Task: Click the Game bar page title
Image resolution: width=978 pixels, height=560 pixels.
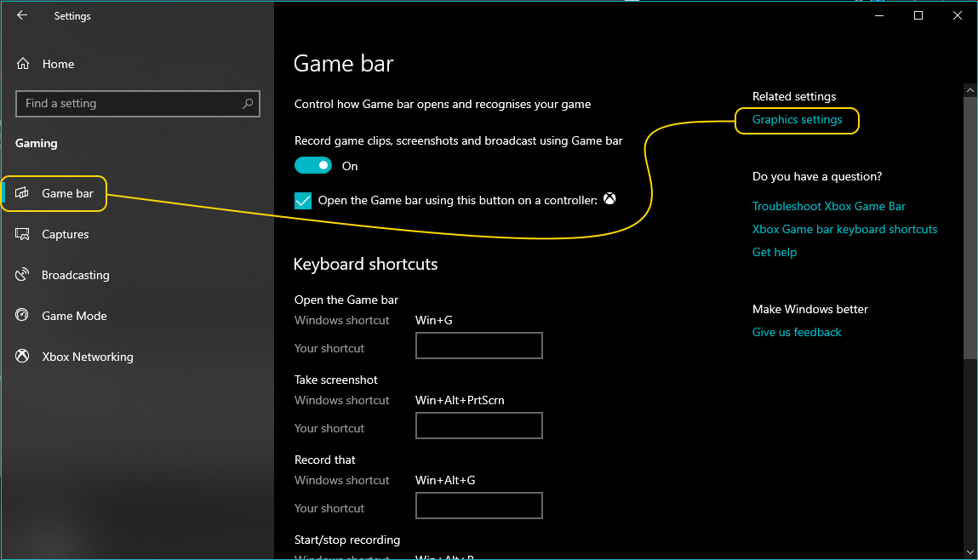Action: pos(344,64)
